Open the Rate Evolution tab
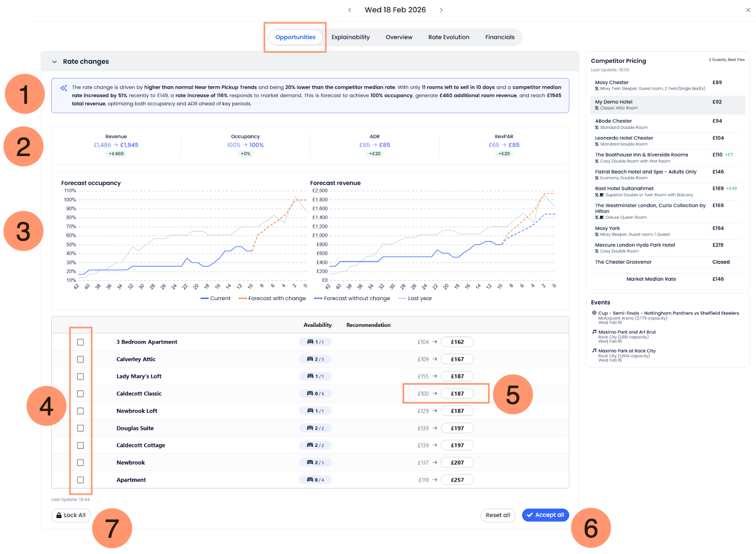 pyautogui.click(x=448, y=37)
